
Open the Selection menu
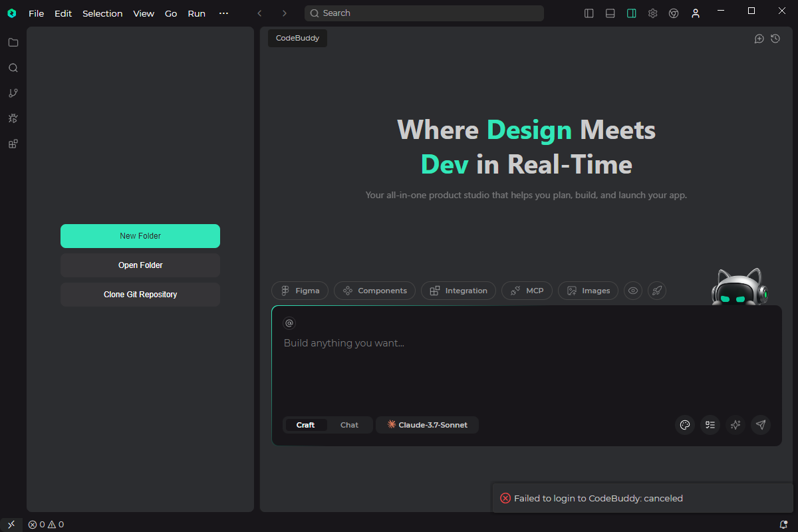[x=102, y=13]
